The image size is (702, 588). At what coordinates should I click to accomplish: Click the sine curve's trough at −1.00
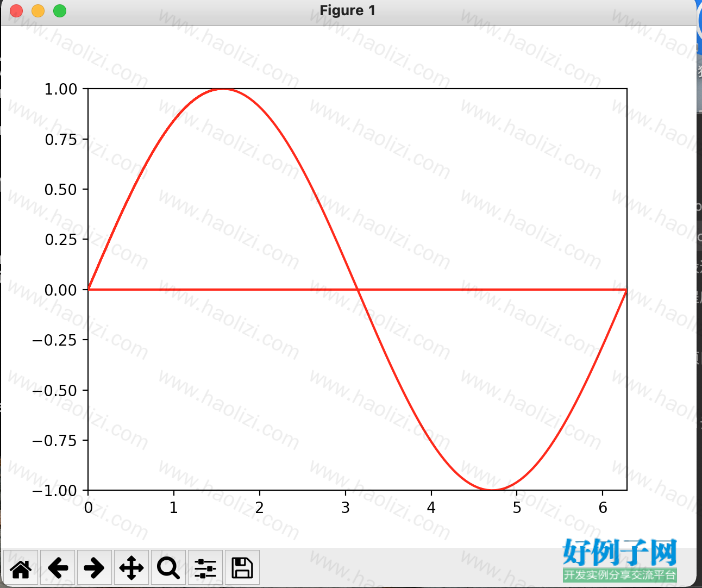[492, 489]
